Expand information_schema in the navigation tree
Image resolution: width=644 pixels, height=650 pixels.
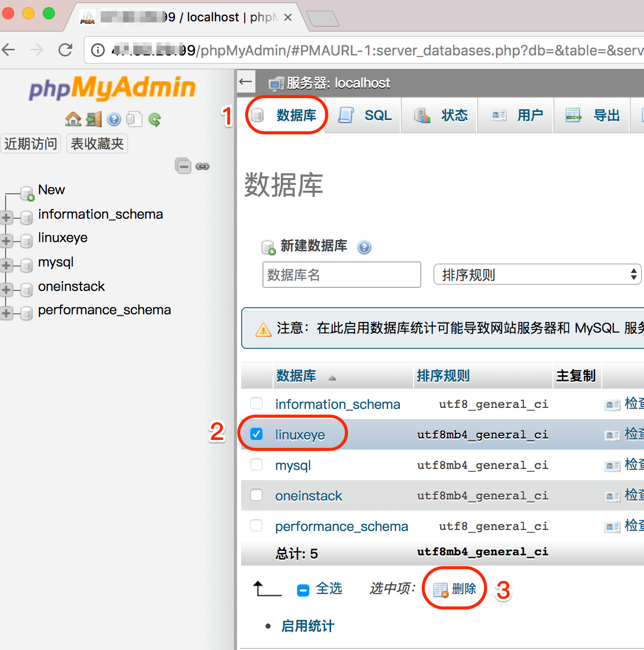point(6,218)
